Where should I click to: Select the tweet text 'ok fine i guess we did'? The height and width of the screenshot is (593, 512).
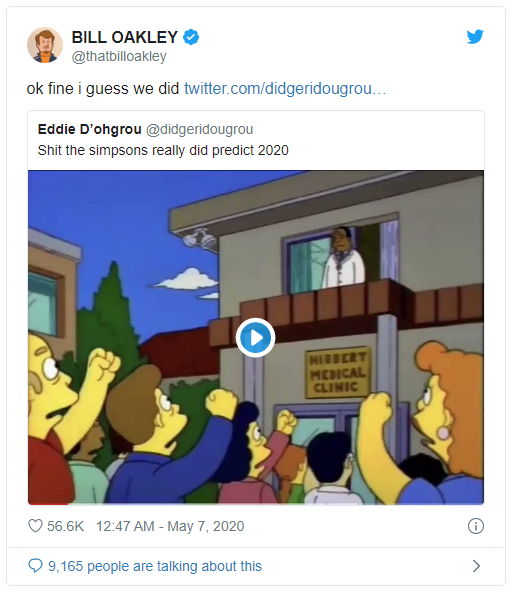[103, 88]
